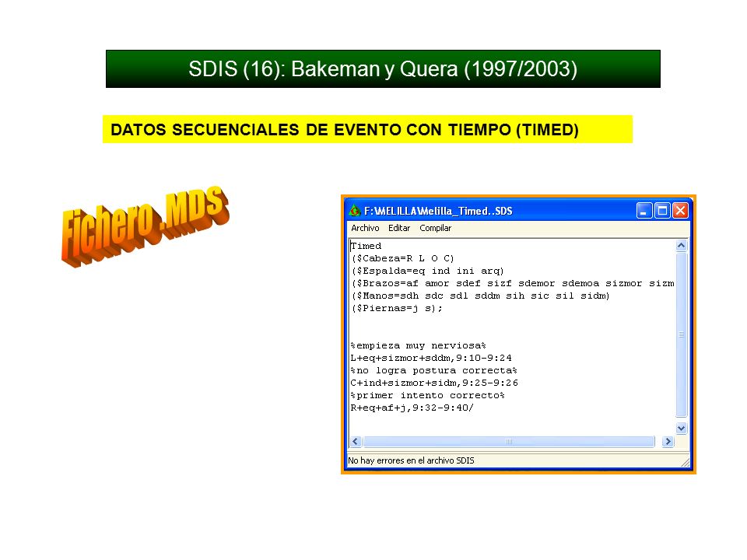
Task: Click the SDIS application icon in title bar
Action: pyautogui.click(x=355, y=211)
